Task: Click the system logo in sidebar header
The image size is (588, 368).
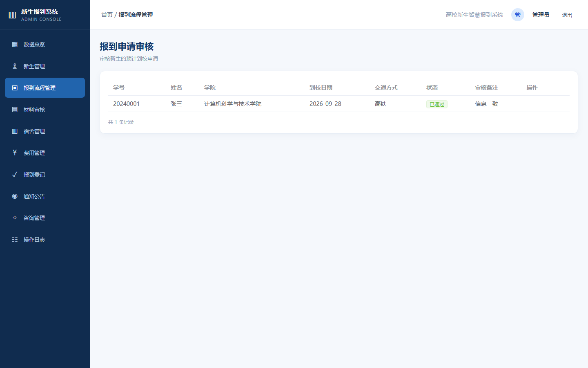Action: click(12, 15)
